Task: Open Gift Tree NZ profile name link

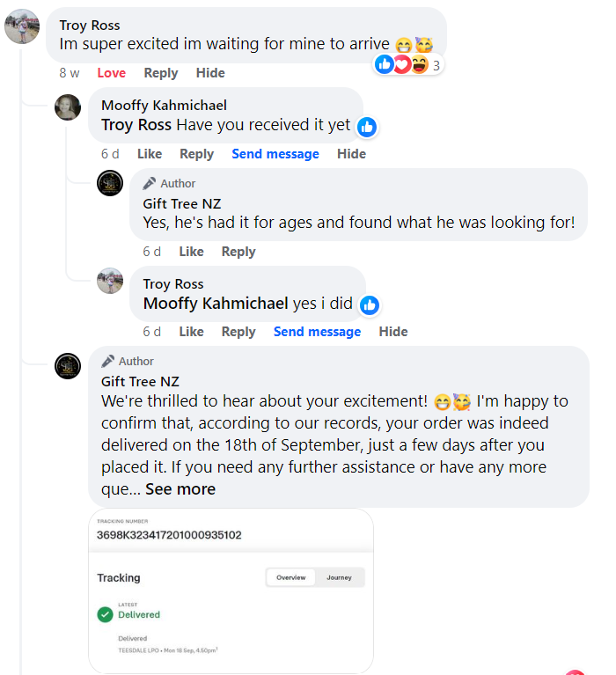Action: [140, 381]
